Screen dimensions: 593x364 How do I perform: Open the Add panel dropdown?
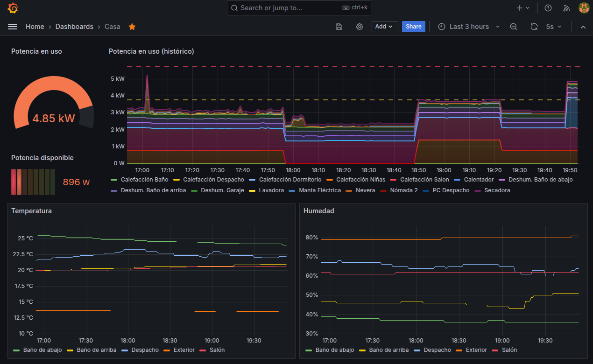click(385, 27)
